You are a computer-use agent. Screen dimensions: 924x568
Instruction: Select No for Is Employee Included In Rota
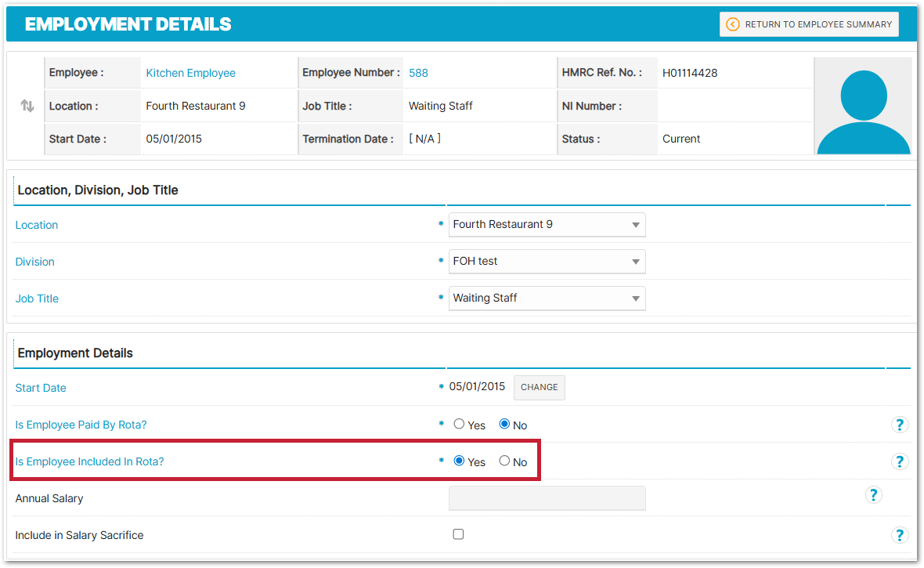coord(504,461)
